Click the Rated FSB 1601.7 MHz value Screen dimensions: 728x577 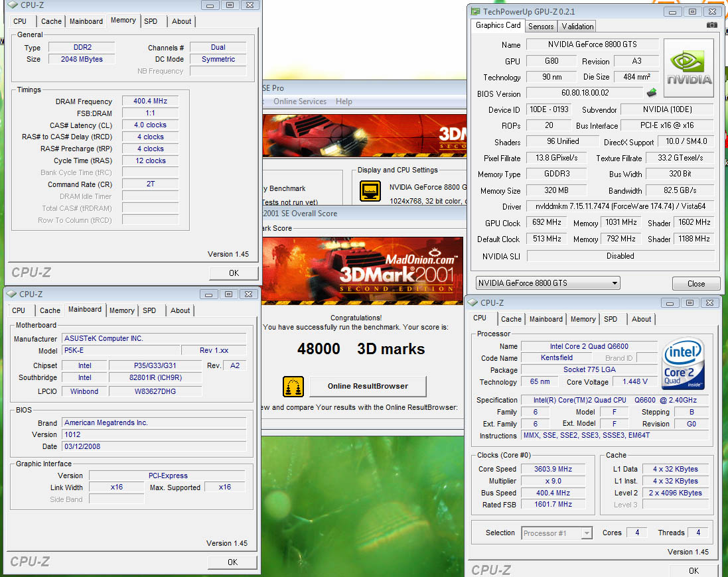(553, 504)
